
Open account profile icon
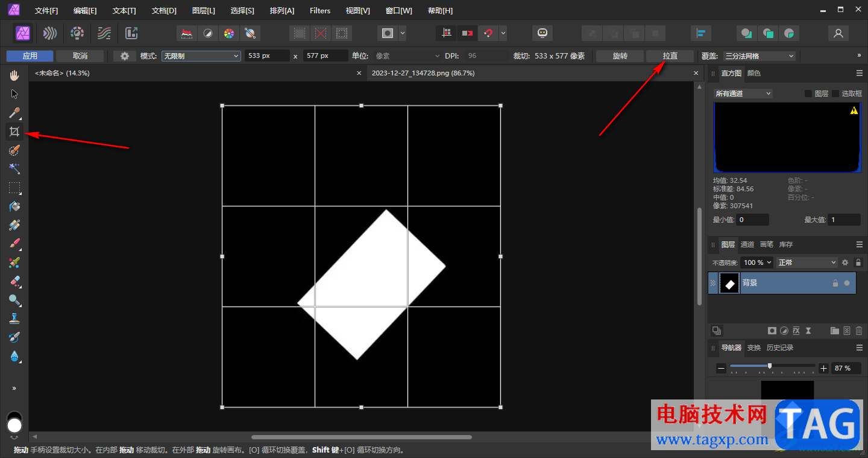tap(838, 33)
